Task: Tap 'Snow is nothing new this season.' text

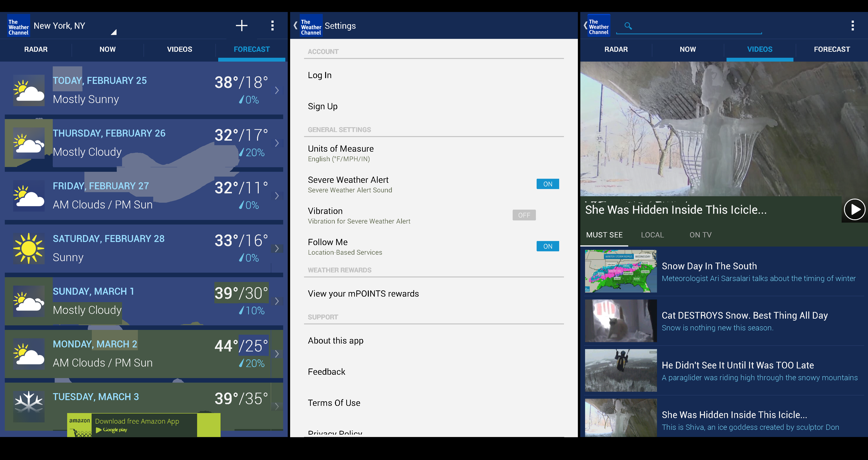Action: [x=717, y=328]
